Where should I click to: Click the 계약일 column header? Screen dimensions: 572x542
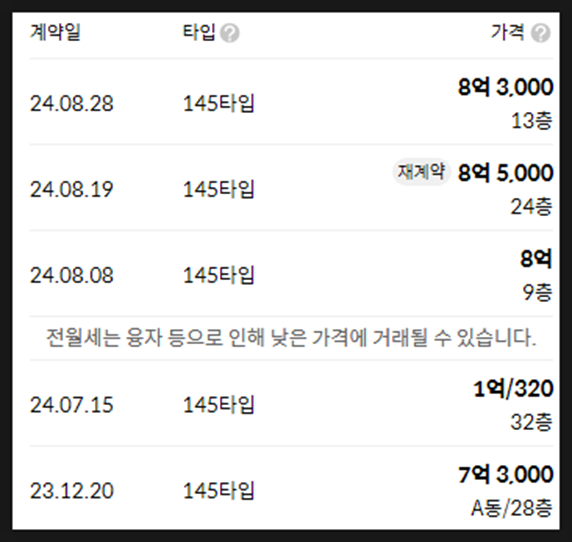(x=55, y=32)
